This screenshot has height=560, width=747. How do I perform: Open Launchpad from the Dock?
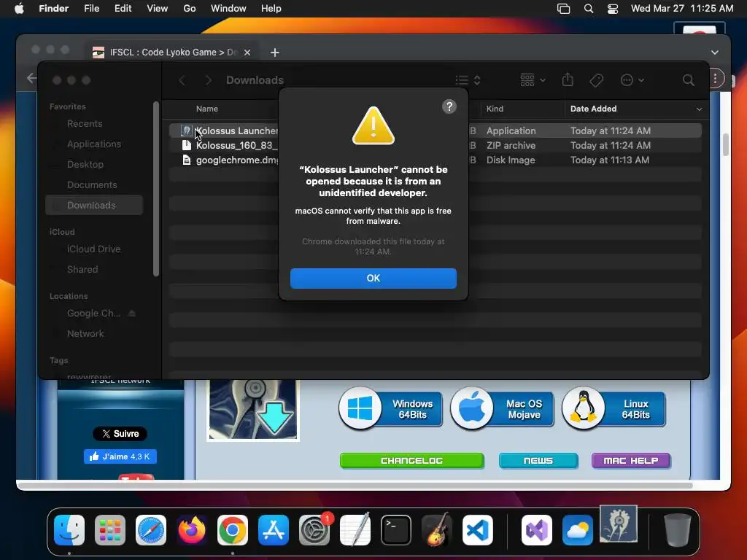pos(110,530)
